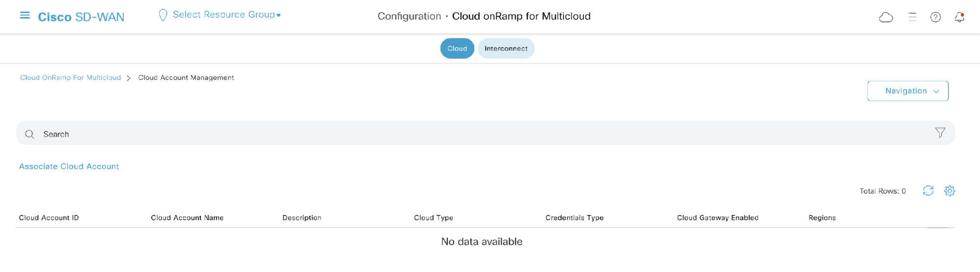Image resolution: width=980 pixels, height=272 pixels.
Task: Focus the Search input field
Action: [486, 133]
